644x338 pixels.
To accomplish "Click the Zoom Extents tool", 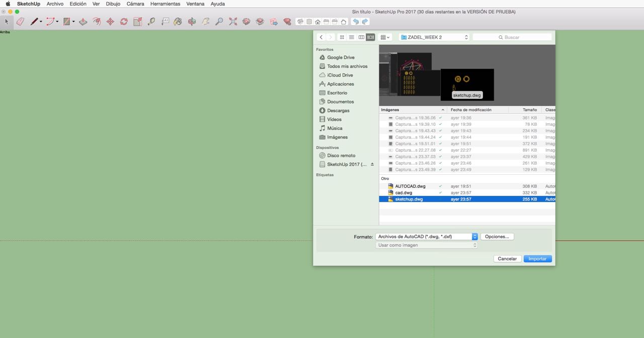I will point(233,22).
